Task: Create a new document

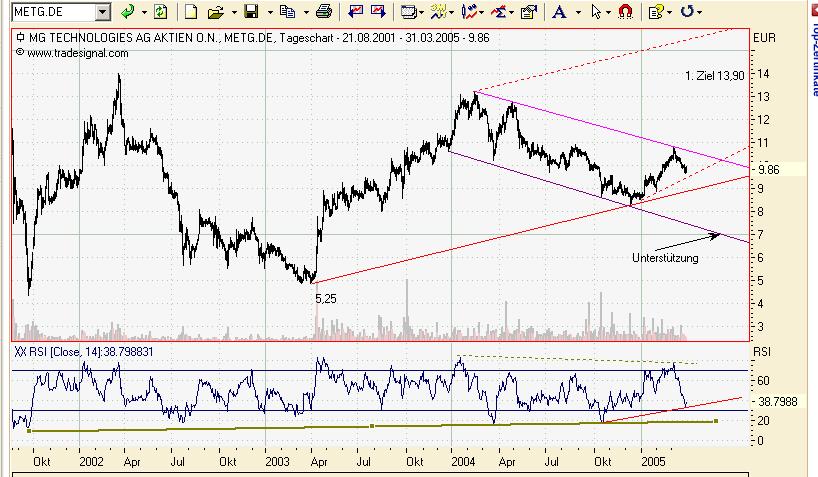Action: 190,11
